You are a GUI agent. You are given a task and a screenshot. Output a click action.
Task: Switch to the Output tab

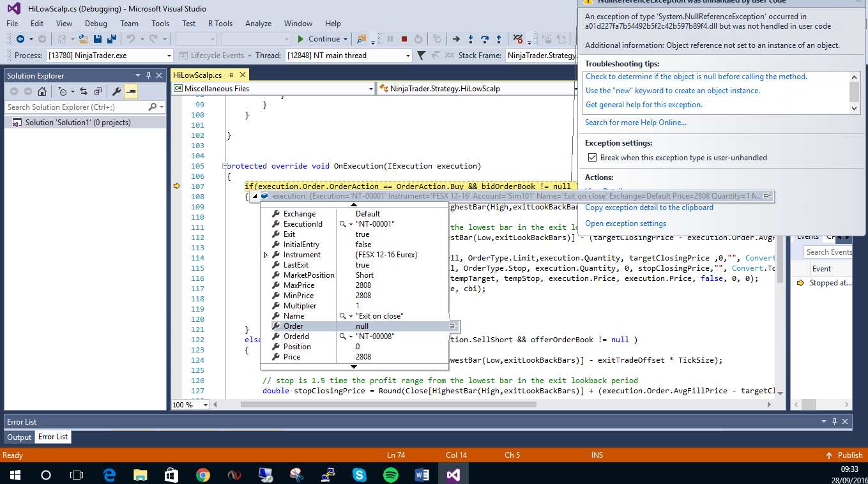coord(19,437)
